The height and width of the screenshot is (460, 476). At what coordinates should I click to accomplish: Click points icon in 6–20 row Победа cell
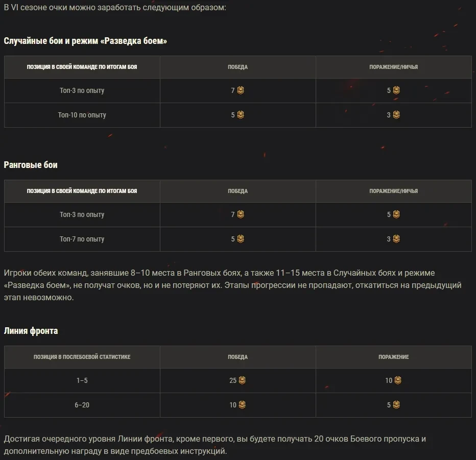coord(242,405)
